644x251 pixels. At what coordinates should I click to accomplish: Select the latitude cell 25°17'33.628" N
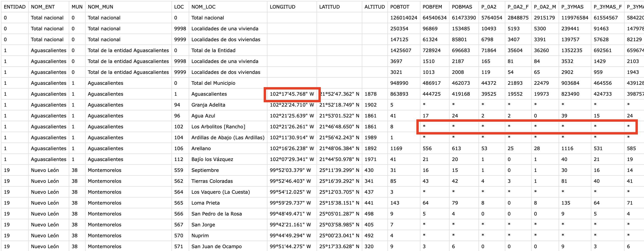click(339, 247)
